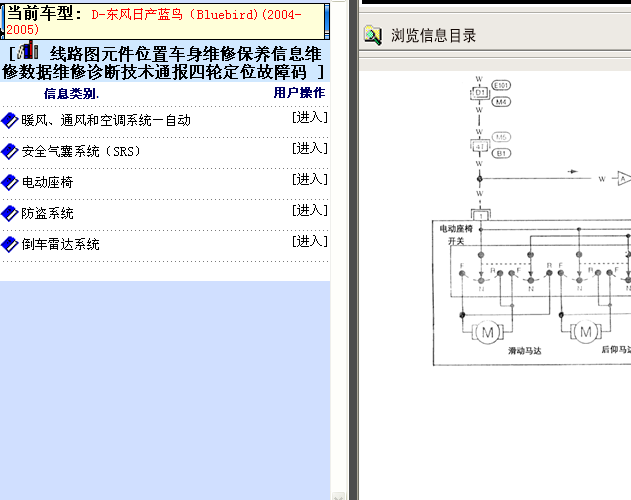Open [进入] for 倒车雷达系统
The image size is (631, 500).
tap(309, 241)
